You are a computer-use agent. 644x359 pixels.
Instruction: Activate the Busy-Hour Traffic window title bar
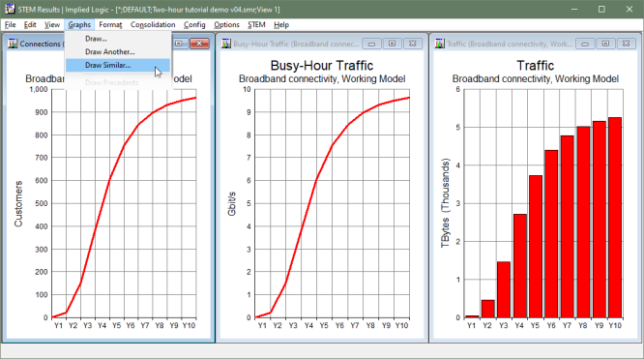(x=296, y=44)
